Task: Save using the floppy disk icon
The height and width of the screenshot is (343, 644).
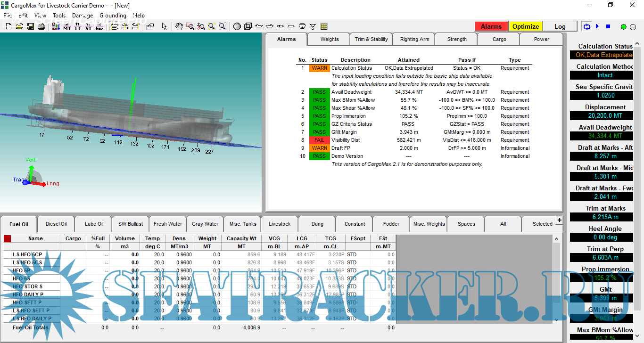Action: 30,26
